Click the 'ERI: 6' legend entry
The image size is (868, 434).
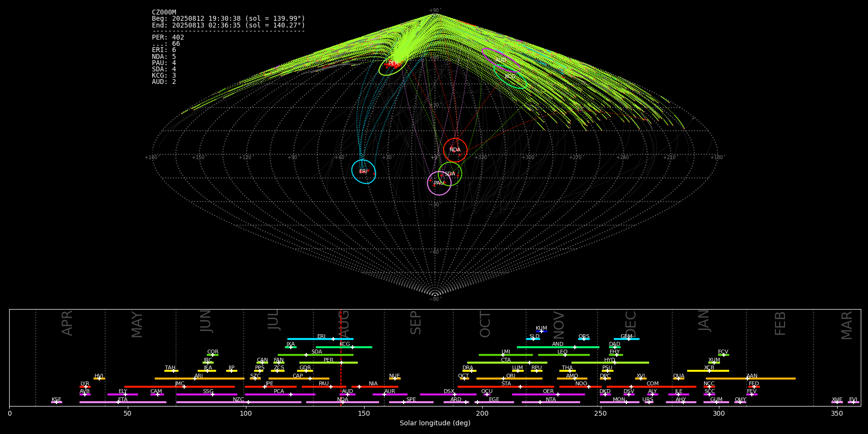[164, 50]
